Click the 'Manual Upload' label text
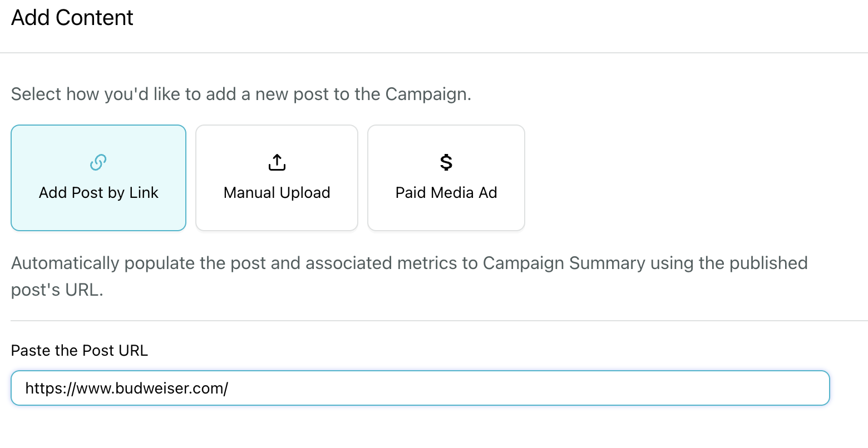The height and width of the screenshot is (448, 868). point(277,193)
